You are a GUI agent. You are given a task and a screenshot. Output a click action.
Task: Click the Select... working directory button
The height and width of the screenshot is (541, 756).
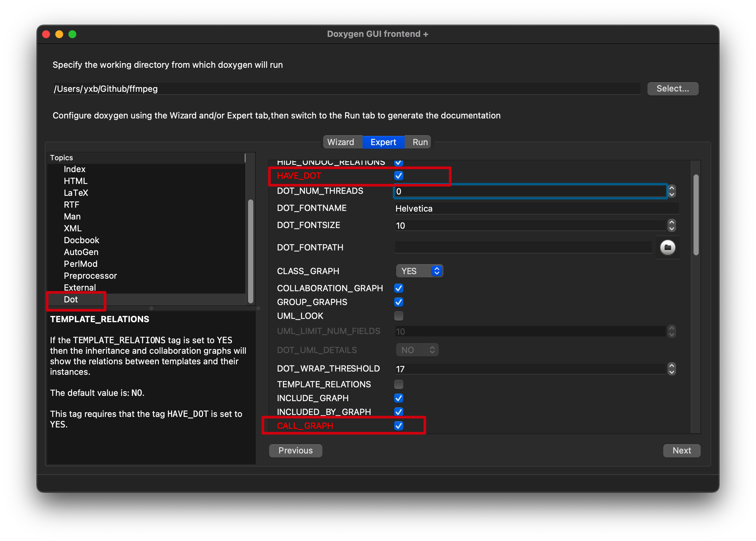coord(673,89)
